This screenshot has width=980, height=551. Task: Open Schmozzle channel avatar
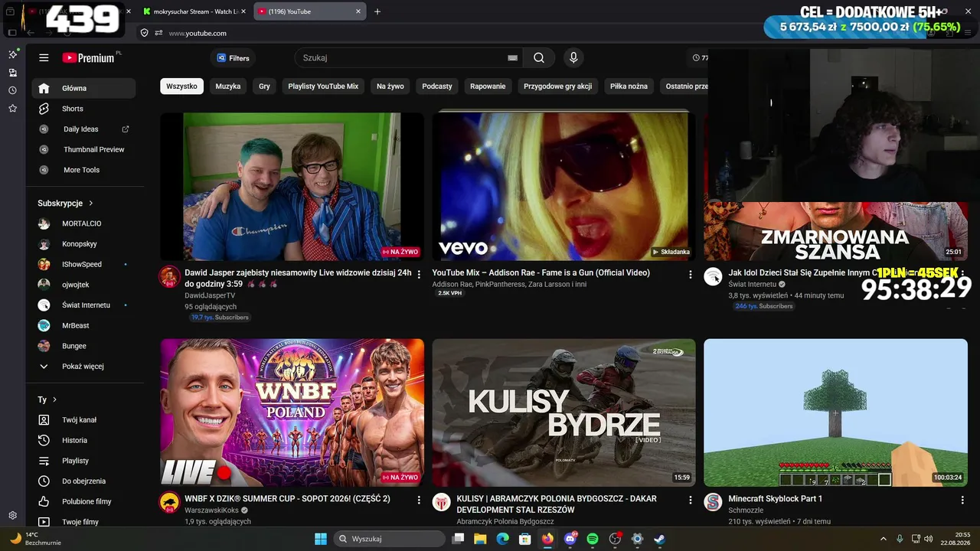point(713,502)
